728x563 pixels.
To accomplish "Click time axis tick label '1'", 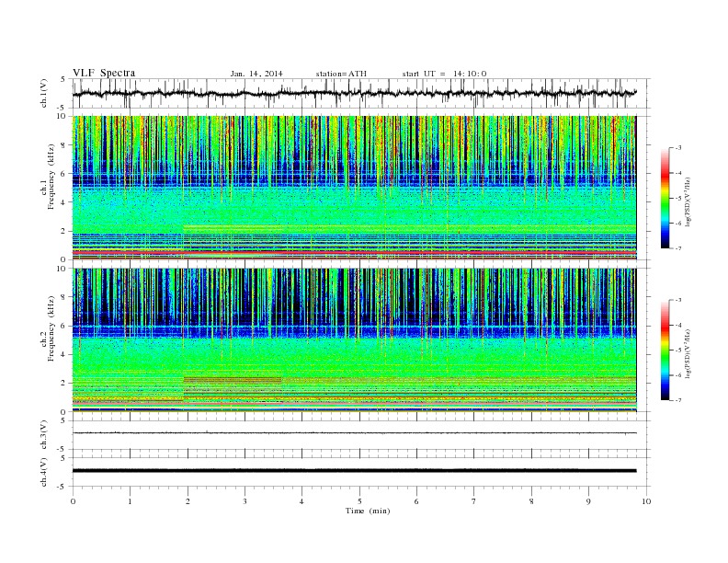I will 130,501.
